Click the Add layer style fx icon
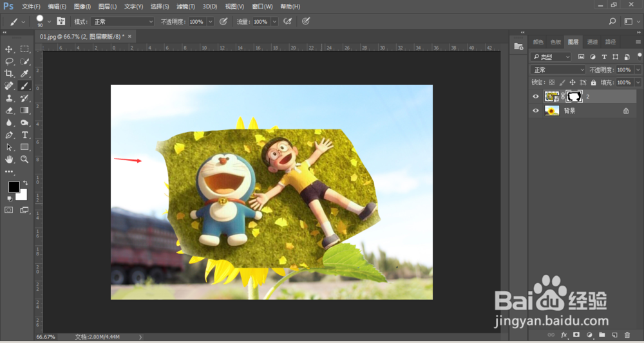This screenshot has width=644, height=343. [x=564, y=335]
